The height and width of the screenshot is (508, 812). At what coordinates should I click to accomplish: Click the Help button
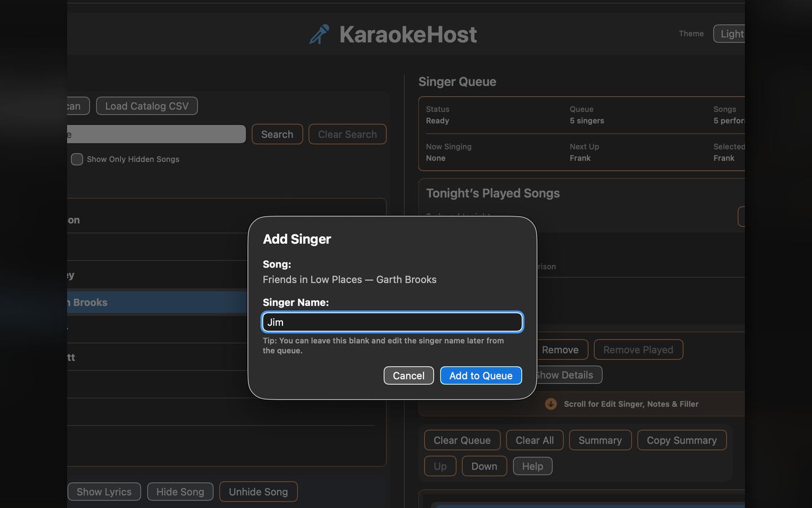[533, 466]
